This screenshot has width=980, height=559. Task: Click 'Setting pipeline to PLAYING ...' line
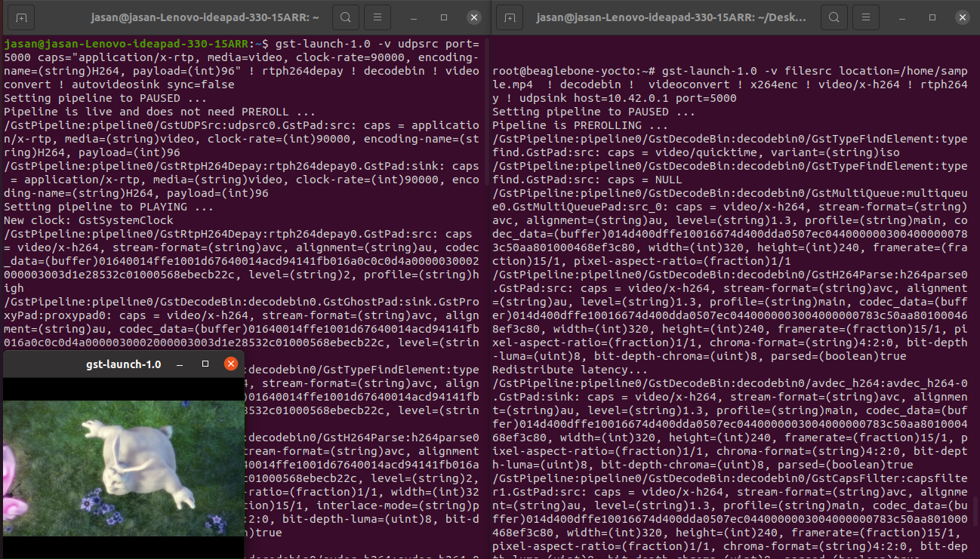[109, 207]
